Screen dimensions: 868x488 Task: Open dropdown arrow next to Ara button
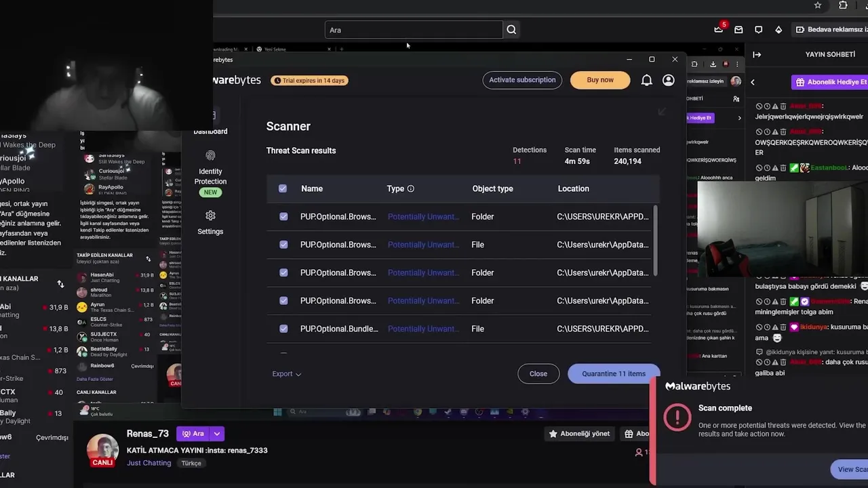217,434
